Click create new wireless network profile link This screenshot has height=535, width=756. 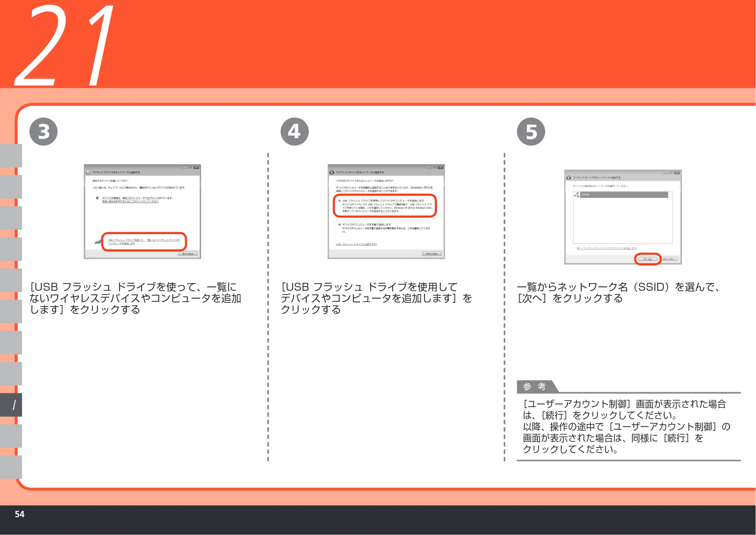pos(606,248)
